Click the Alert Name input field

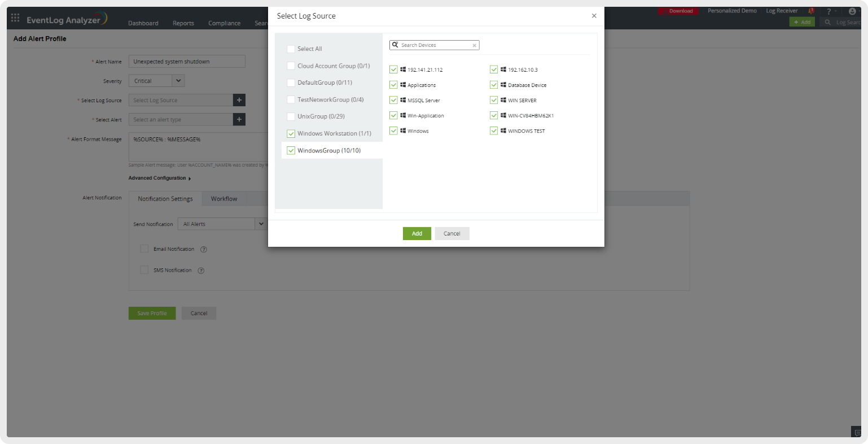(187, 62)
